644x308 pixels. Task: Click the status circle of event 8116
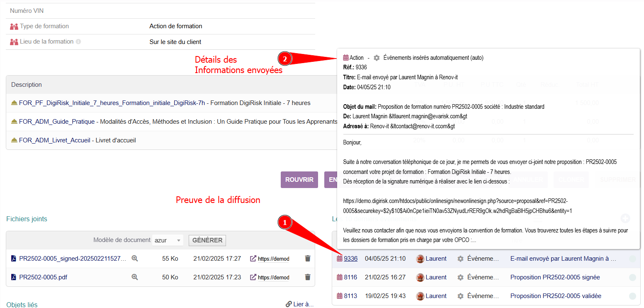[x=632, y=278]
